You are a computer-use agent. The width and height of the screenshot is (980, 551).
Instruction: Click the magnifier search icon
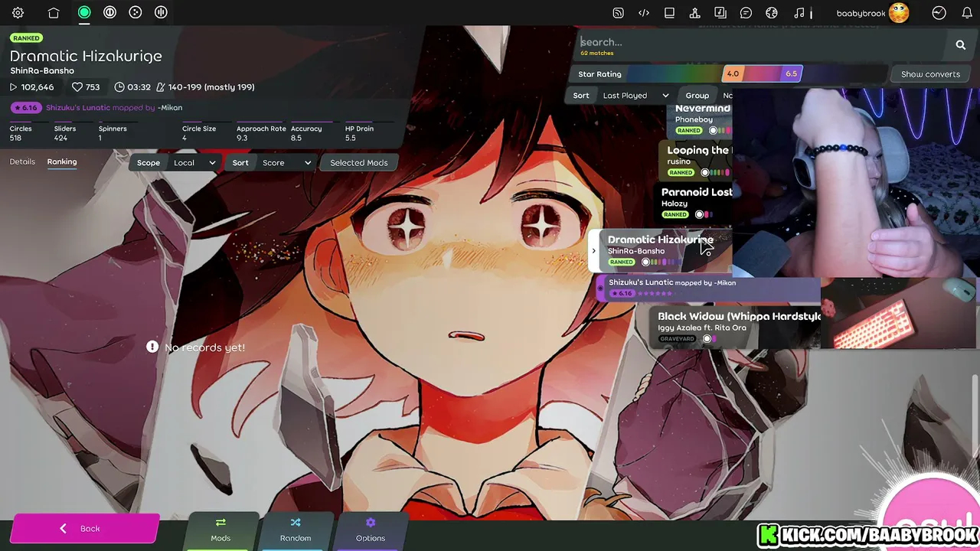960,45
